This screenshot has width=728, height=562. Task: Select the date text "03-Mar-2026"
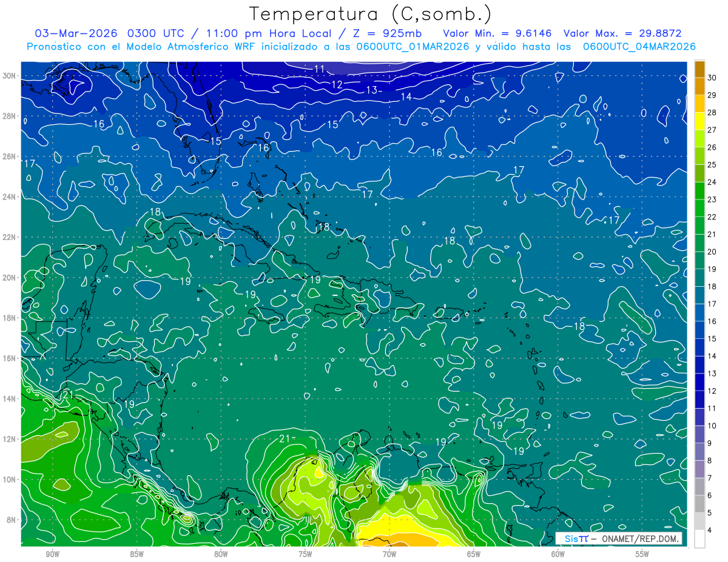click(x=76, y=33)
